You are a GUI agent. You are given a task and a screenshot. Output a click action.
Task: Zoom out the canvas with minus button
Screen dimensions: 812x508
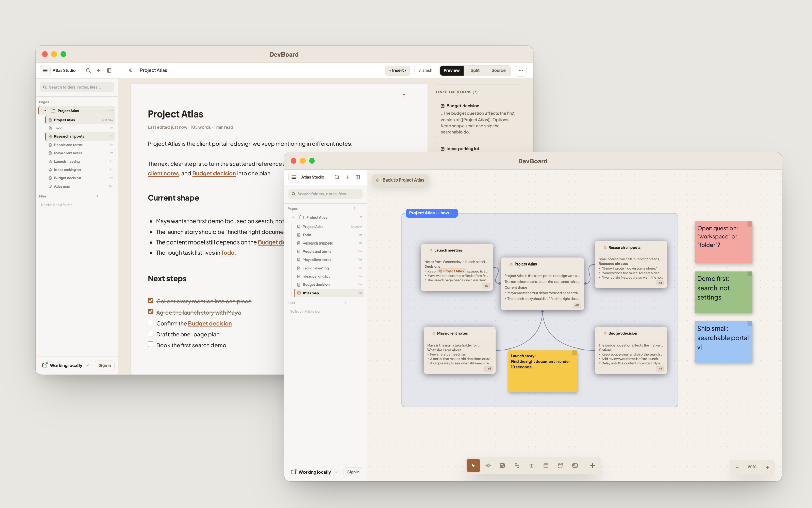(x=737, y=467)
